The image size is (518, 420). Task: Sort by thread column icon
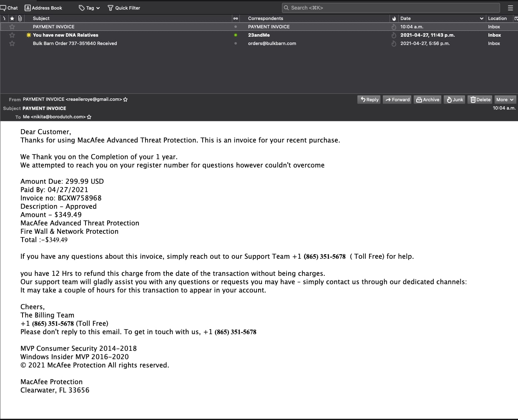[x=4, y=18]
